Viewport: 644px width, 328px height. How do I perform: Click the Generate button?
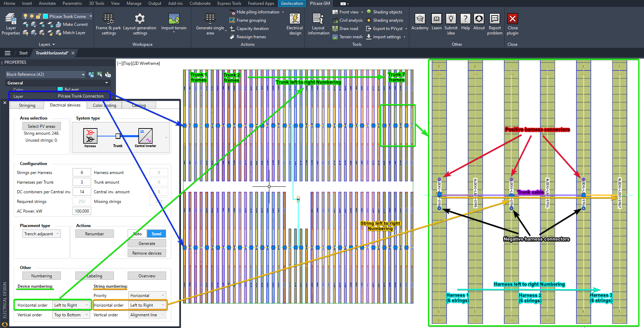pyautogui.click(x=147, y=243)
